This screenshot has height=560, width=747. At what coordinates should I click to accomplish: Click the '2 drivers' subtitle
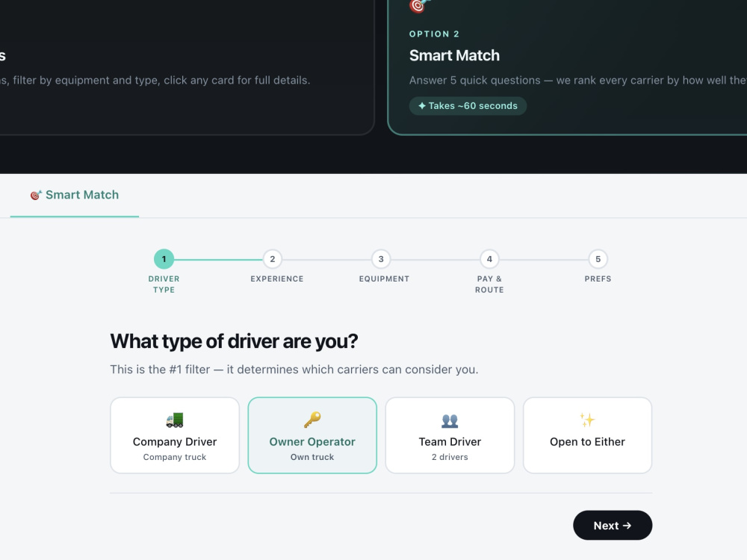[x=450, y=457]
